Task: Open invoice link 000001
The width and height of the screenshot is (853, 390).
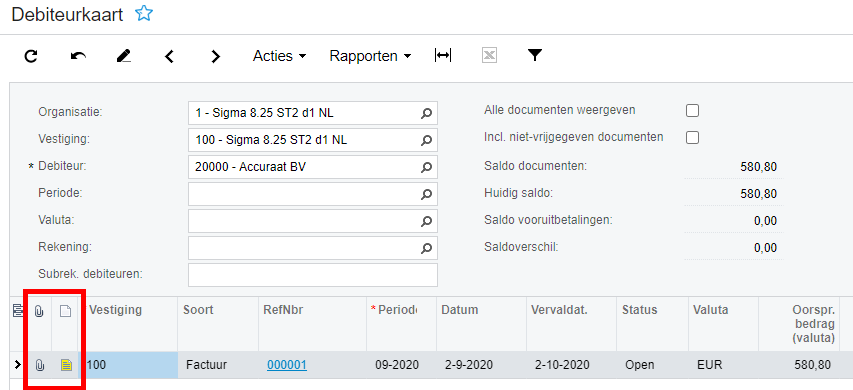Action: tap(287, 365)
